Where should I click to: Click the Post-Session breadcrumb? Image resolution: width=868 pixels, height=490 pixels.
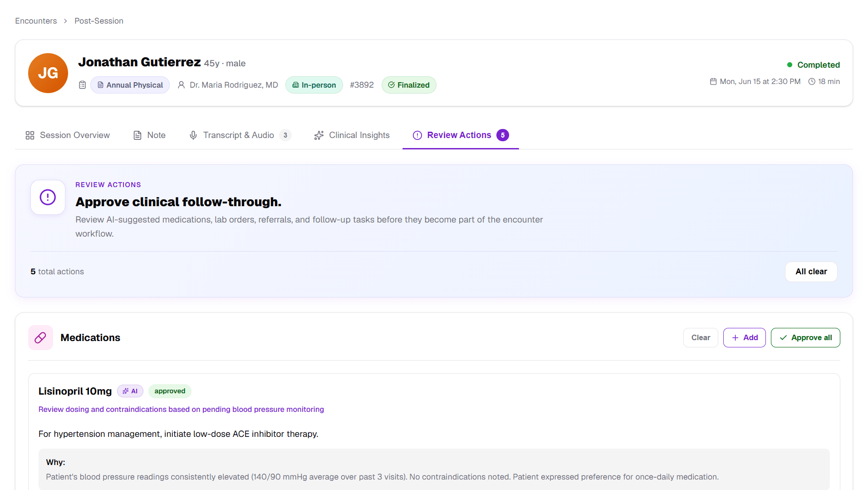[x=99, y=21]
